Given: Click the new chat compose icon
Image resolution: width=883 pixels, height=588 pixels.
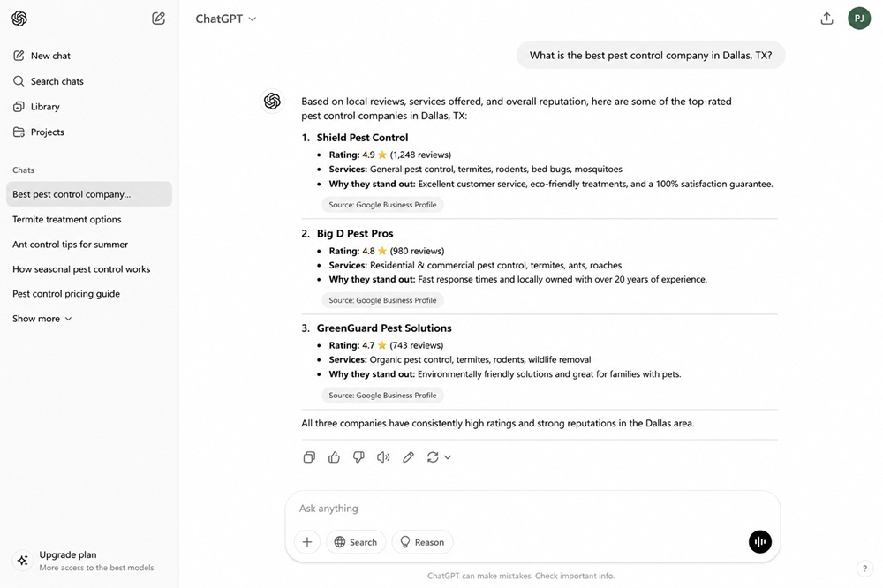Looking at the screenshot, I should (158, 19).
